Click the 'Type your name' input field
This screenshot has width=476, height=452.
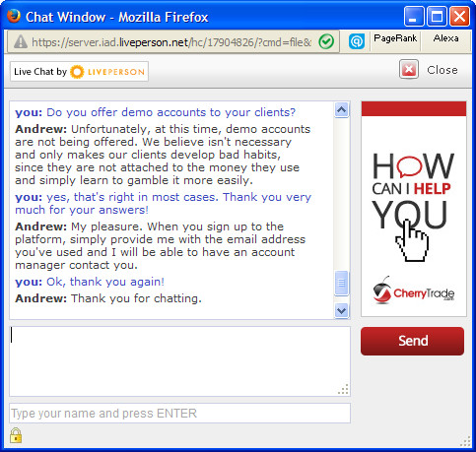pyautogui.click(x=179, y=413)
